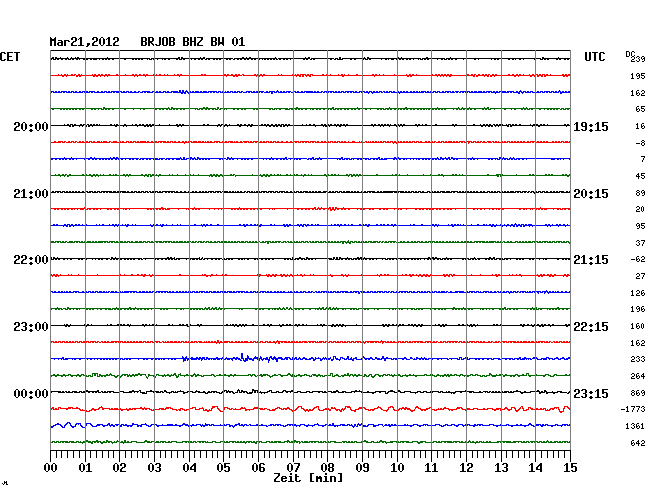The image size is (650, 494).
Task: Click the DC value 37
Action: tap(640, 243)
